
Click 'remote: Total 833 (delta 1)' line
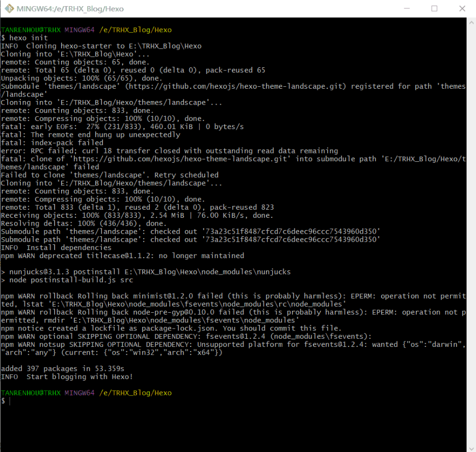tap(137, 207)
